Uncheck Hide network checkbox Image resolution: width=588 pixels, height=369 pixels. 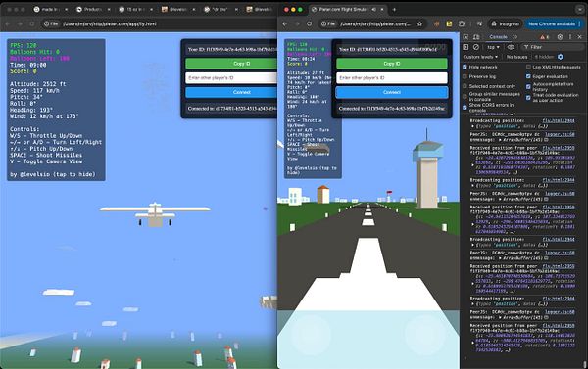pyautogui.click(x=465, y=67)
